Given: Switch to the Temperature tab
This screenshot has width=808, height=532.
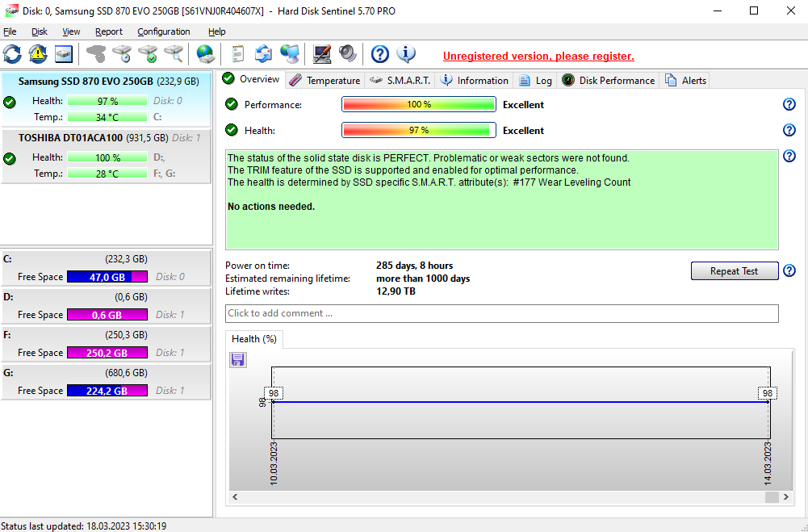Looking at the screenshot, I should click(x=324, y=81).
